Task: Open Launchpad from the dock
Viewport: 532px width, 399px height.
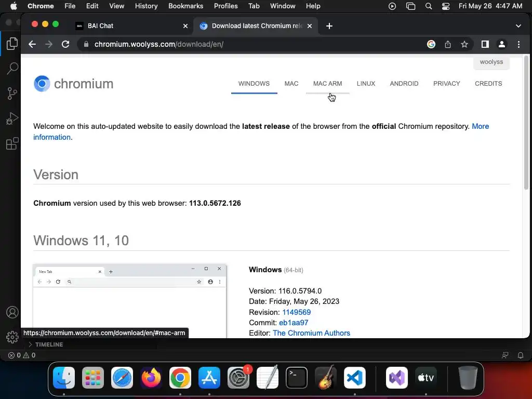Action: [x=93, y=378]
